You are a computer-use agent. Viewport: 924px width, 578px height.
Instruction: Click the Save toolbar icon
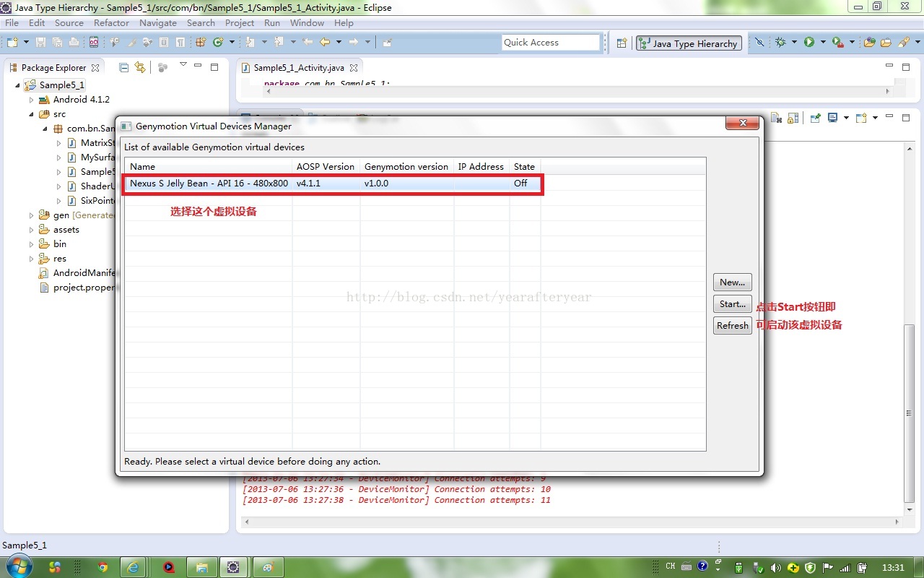40,42
